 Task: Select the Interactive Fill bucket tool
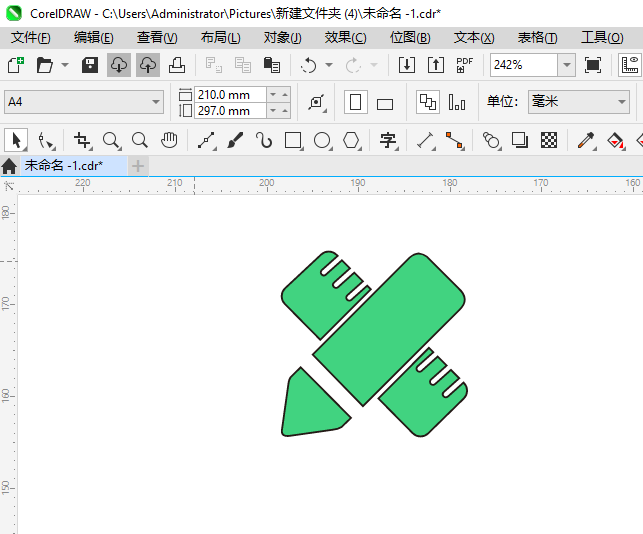click(616, 140)
